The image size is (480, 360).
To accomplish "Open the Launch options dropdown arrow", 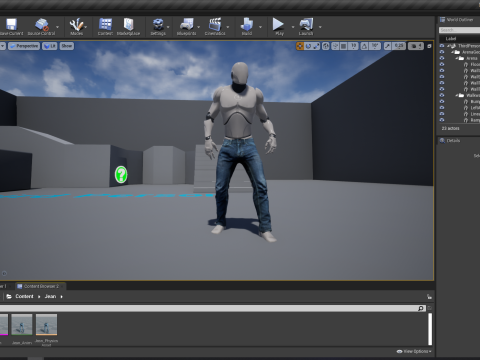I will click(320, 27).
